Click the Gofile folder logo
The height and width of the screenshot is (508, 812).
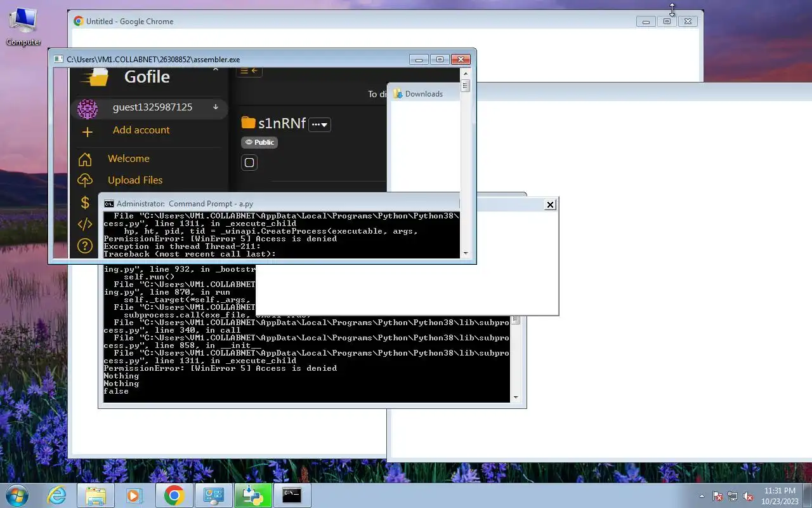coord(95,77)
